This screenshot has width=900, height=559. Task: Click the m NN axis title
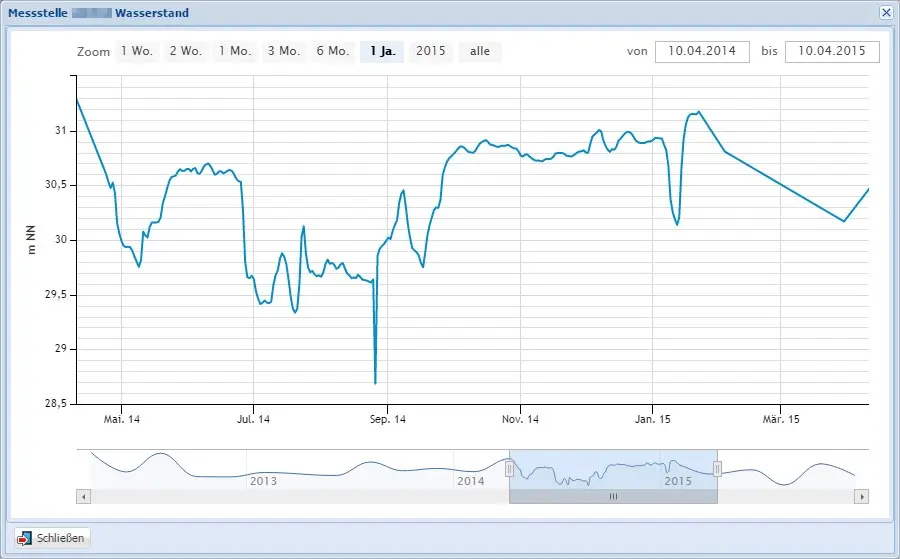pos(31,240)
